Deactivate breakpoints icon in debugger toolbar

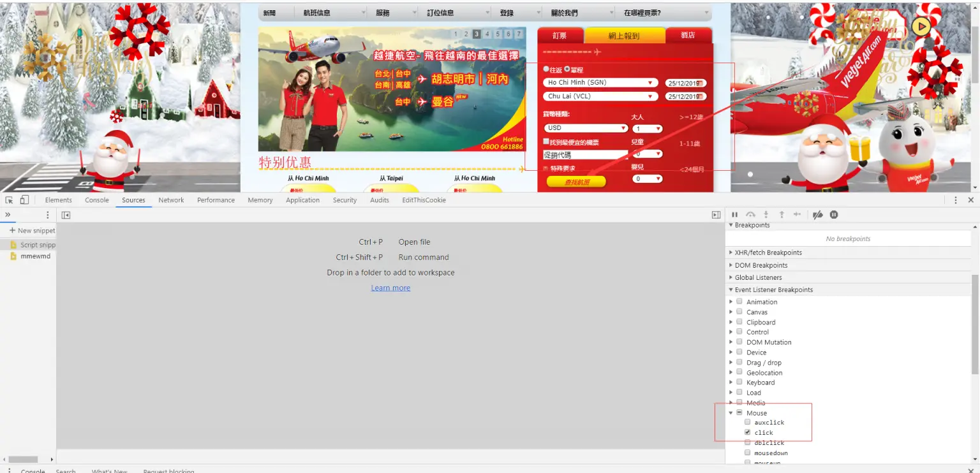coord(818,215)
